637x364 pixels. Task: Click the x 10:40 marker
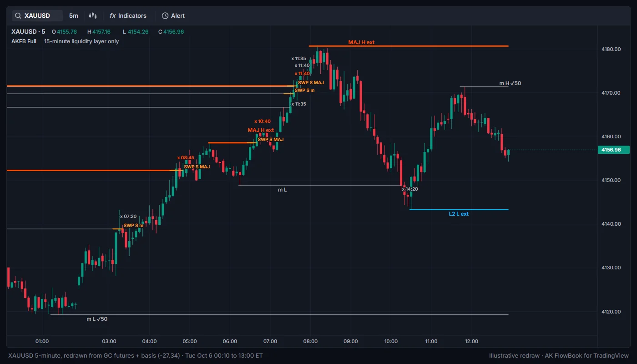[x=263, y=121]
